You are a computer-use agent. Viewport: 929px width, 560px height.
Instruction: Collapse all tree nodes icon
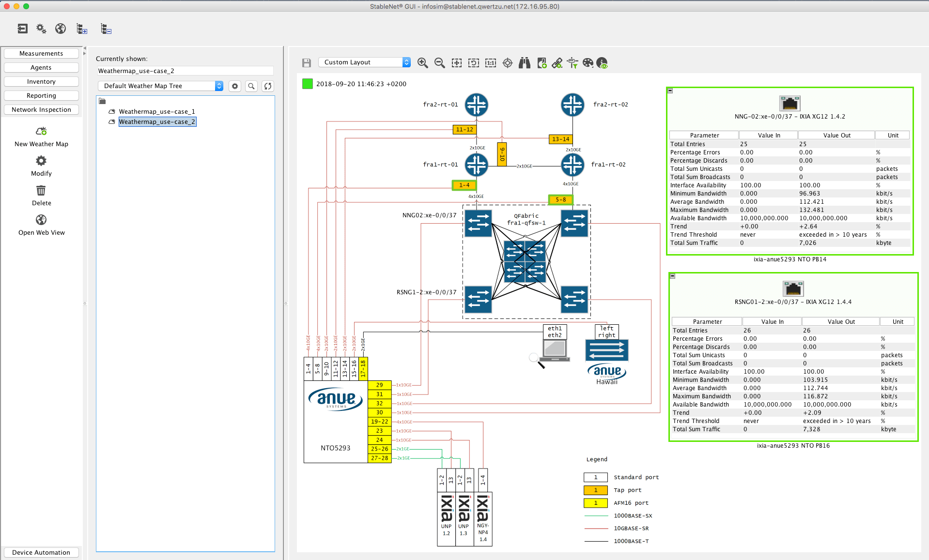tap(106, 29)
